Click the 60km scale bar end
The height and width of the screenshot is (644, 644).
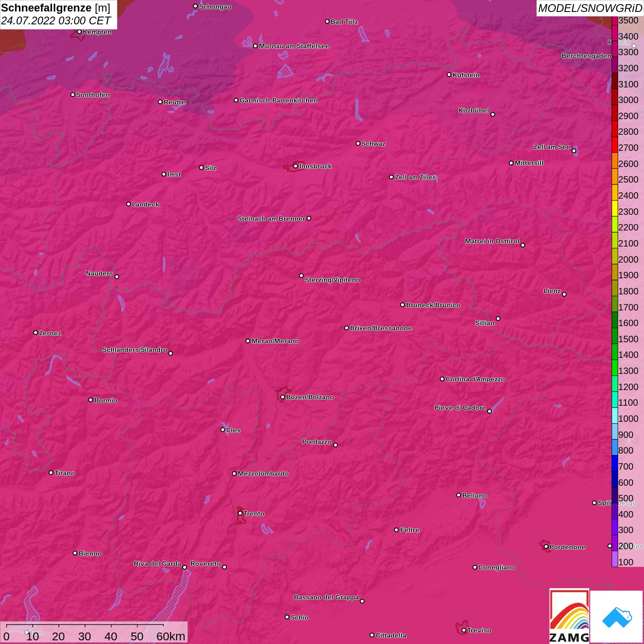tap(164, 627)
